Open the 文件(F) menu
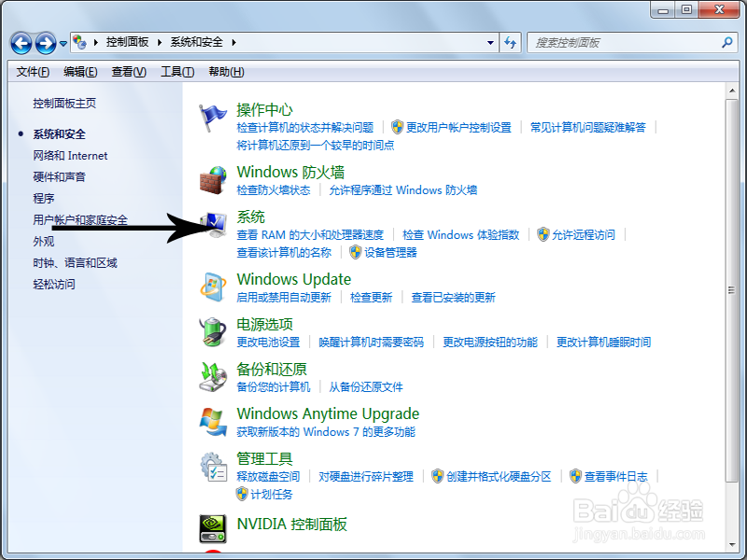 coord(33,72)
